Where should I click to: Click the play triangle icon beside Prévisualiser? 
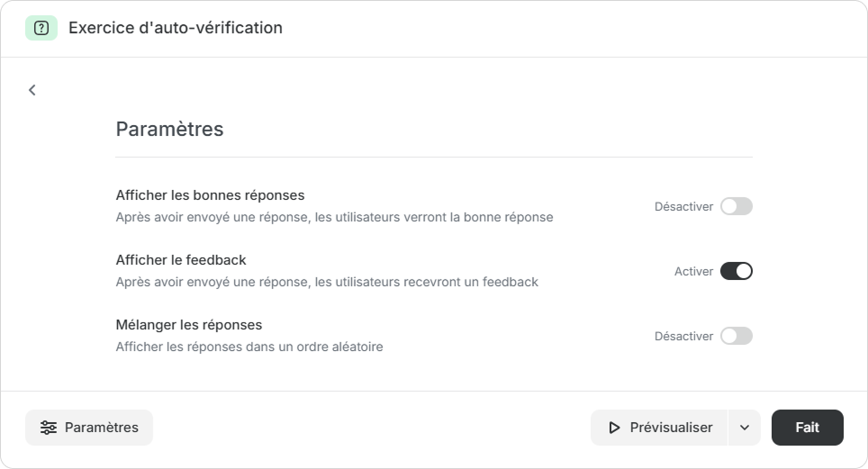615,428
